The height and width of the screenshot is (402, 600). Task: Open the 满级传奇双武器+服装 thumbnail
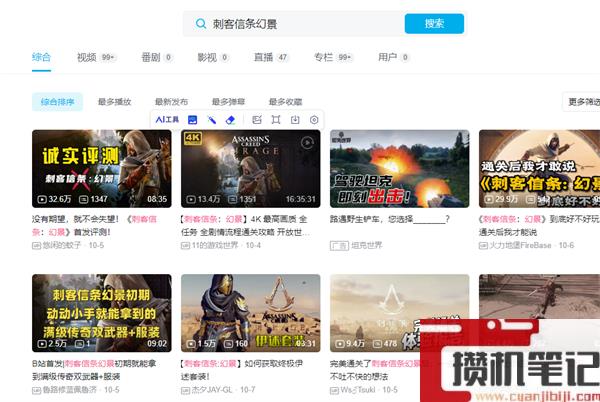click(x=102, y=313)
